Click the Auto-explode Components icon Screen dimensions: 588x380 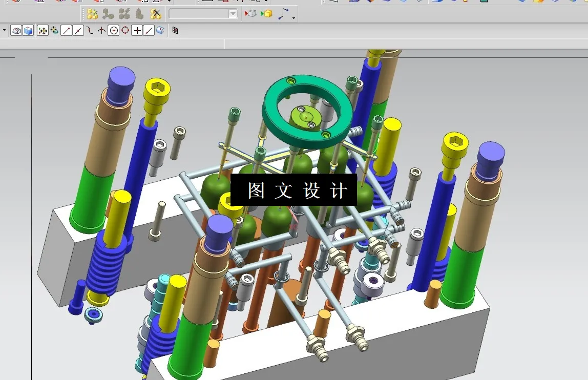pos(124,14)
